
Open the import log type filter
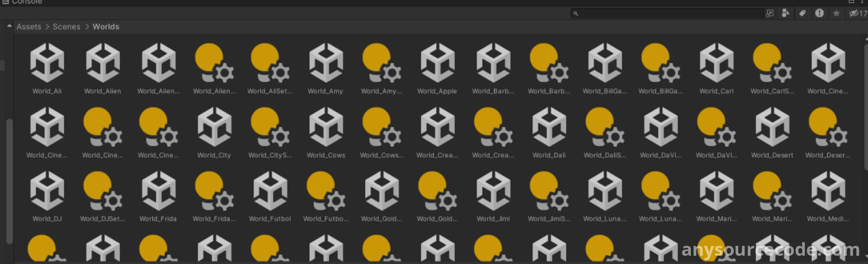(x=819, y=14)
